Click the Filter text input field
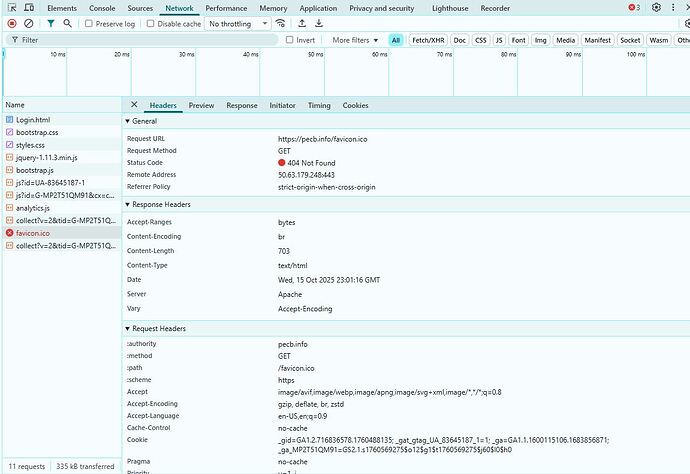 click(x=140, y=40)
